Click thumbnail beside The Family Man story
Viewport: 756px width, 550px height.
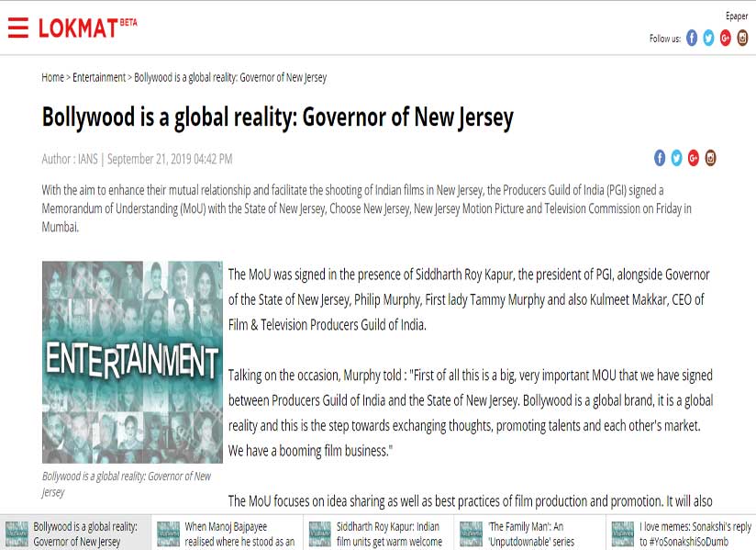pyautogui.click(x=471, y=534)
